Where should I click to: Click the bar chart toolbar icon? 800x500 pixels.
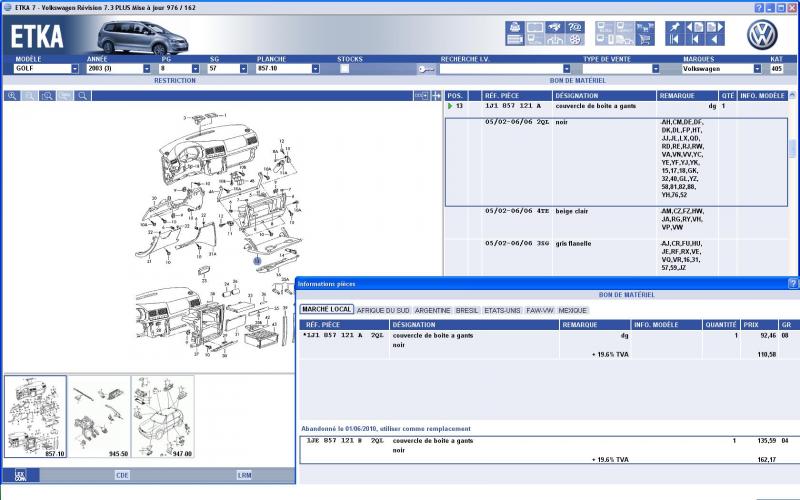pyautogui.click(x=555, y=40)
